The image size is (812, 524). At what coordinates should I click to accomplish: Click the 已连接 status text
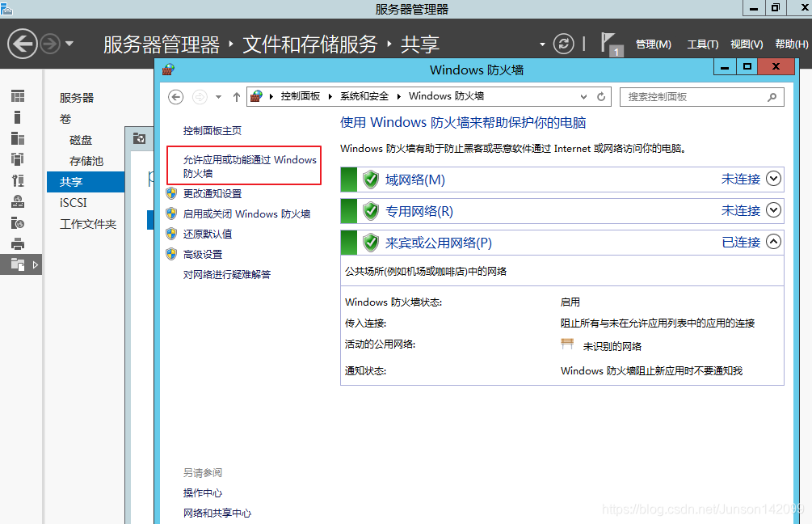click(741, 242)
